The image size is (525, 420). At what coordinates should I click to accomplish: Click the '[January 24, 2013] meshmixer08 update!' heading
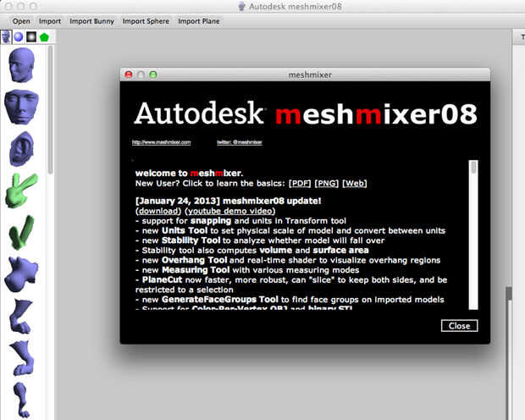tap(228, 201)
